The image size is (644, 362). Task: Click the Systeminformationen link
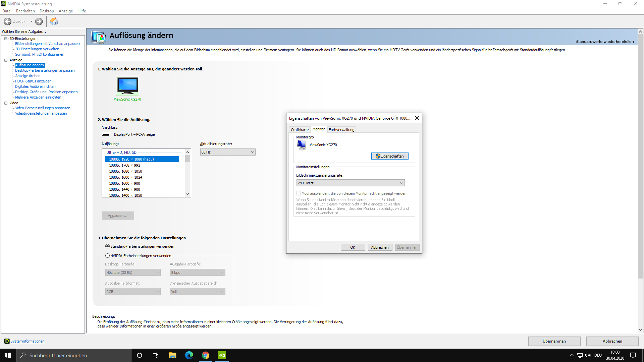(28, 341)
